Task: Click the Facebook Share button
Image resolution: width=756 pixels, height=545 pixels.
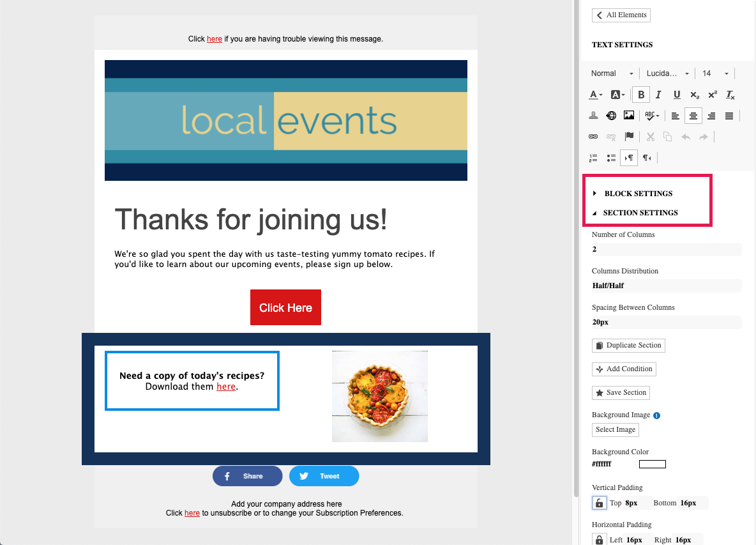Action: click(x=247, y=476)
